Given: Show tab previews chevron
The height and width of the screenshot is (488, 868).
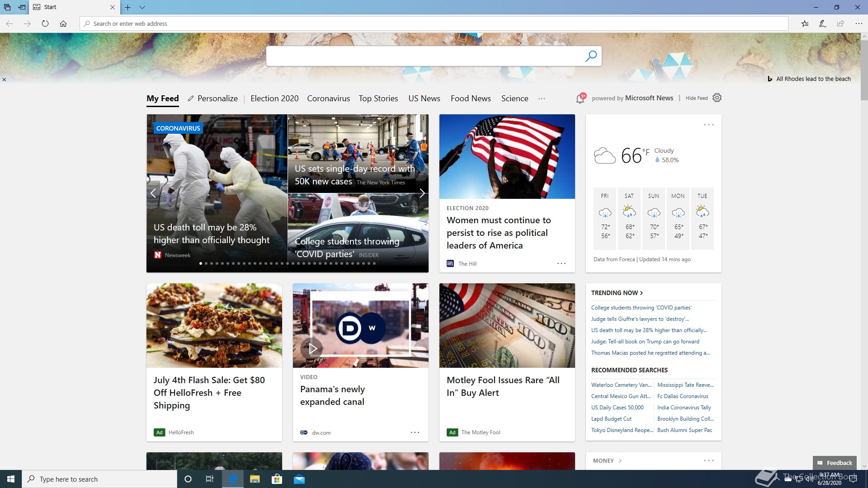Looking at the screenshot, I should [142, 7].
